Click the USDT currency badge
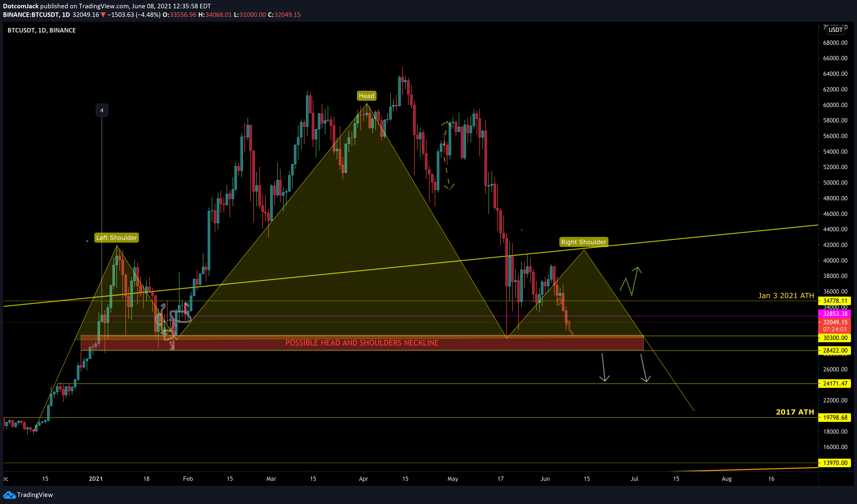 click(835, 30)
